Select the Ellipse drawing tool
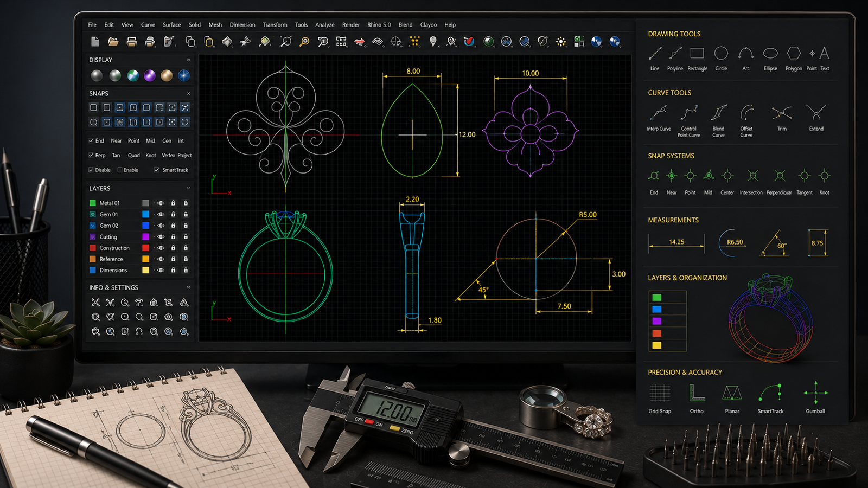Image resolution: width=868 pixels, height=488 pixels. tap(770, 53)
